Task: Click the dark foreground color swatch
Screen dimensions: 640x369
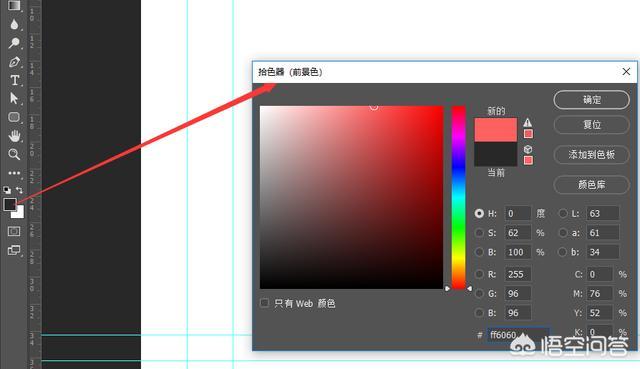Action: pos(9,205)
